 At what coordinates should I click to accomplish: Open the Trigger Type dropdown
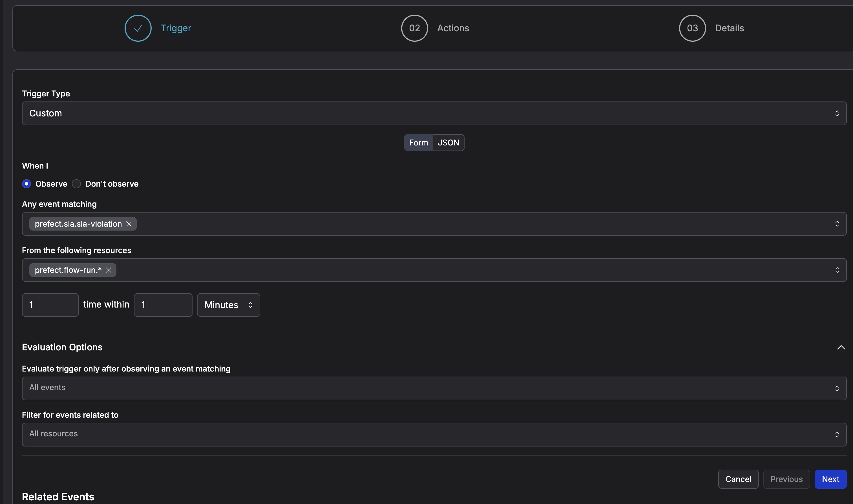click(x=434, y=113)
